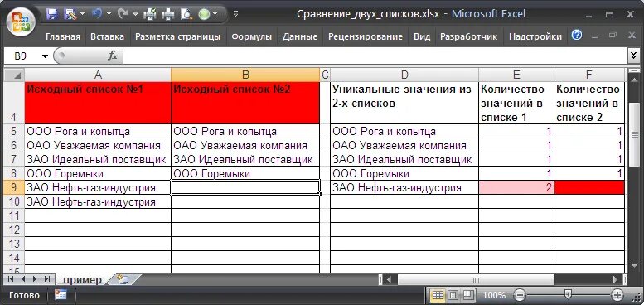This screenshot has width=644, height=305.
Task: Click the macro recording icon in status bar
Action: click(61, 295)
